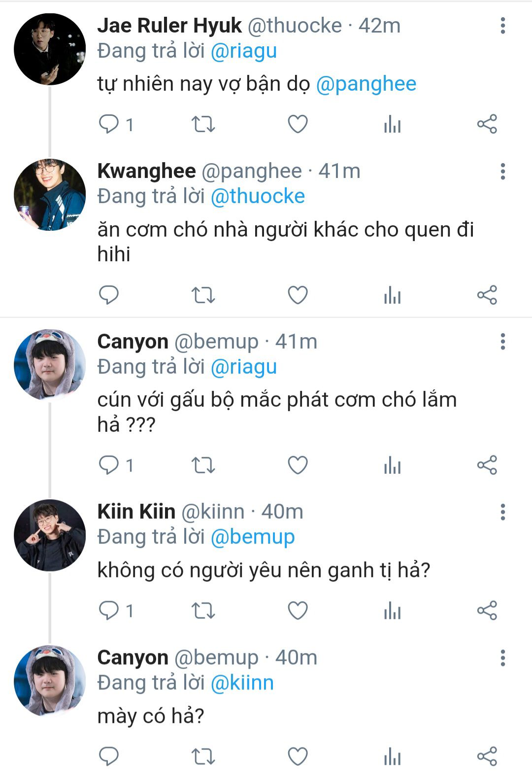The width and height of the screenshot is (532, 778).
Task: Share Kiin Kiin's tweet
Action: click(x=487, y=611)
